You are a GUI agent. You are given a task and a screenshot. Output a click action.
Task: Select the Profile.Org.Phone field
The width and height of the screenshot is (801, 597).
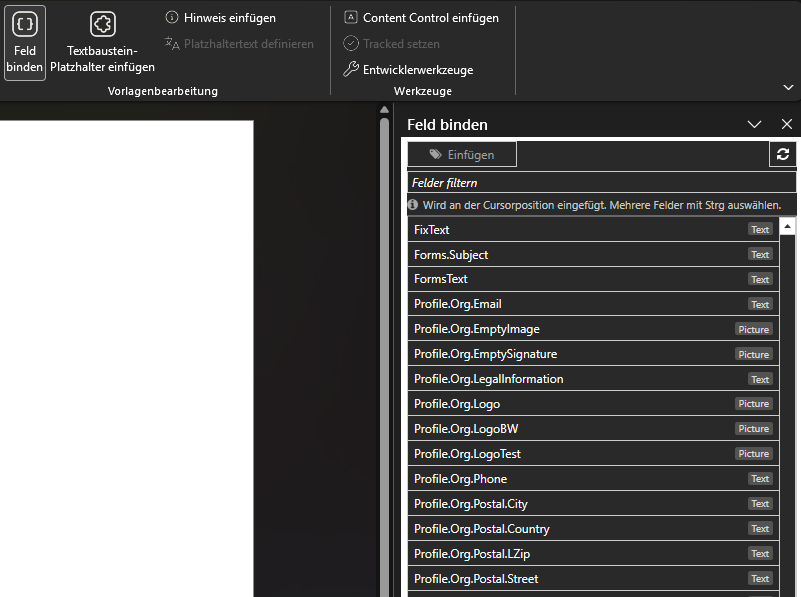(x=593, y=479)
